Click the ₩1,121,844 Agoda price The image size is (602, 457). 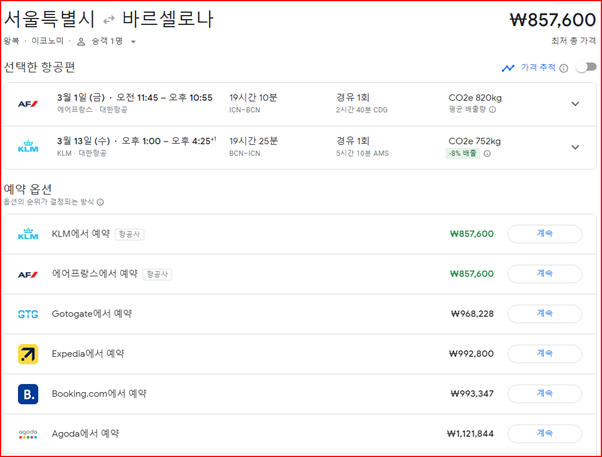coord(470,434)
